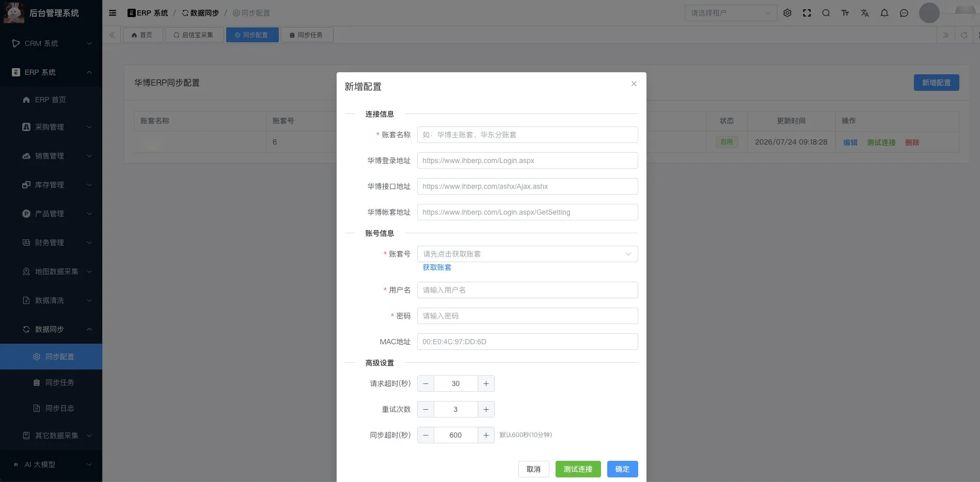
Task: Click the 600 sync timeout value field
Action: (x=455, y=435)
